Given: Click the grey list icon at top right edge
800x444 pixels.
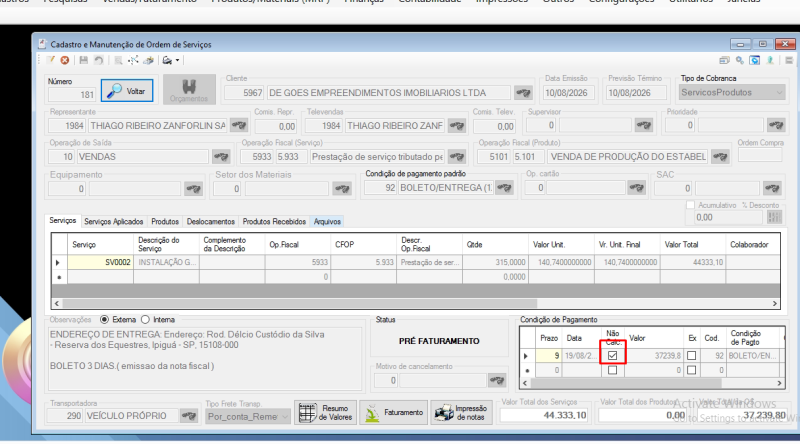Looking at the screenshot, I should [789, 60].
